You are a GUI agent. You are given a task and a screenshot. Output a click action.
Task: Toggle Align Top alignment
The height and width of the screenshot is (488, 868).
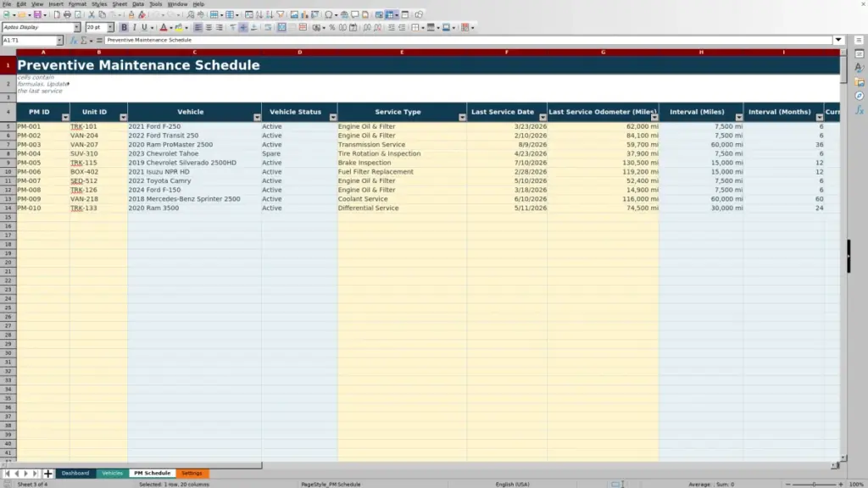point(233,28)
